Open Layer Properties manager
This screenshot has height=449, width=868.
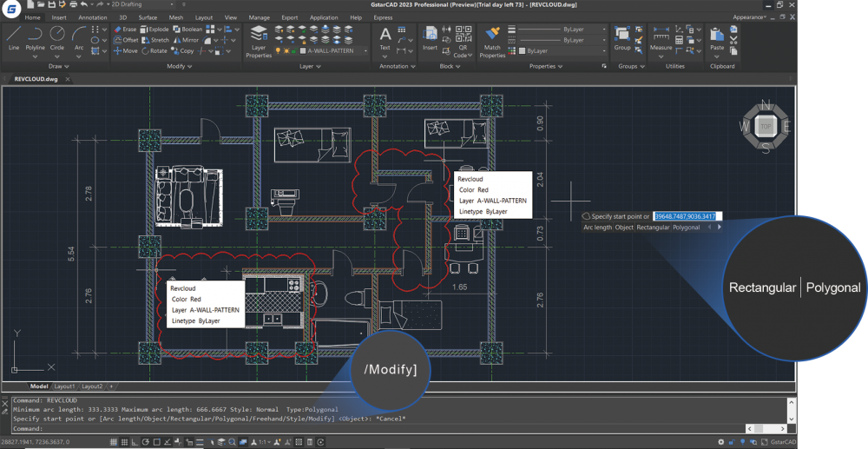pyautogui.click(x=259, y=42)
